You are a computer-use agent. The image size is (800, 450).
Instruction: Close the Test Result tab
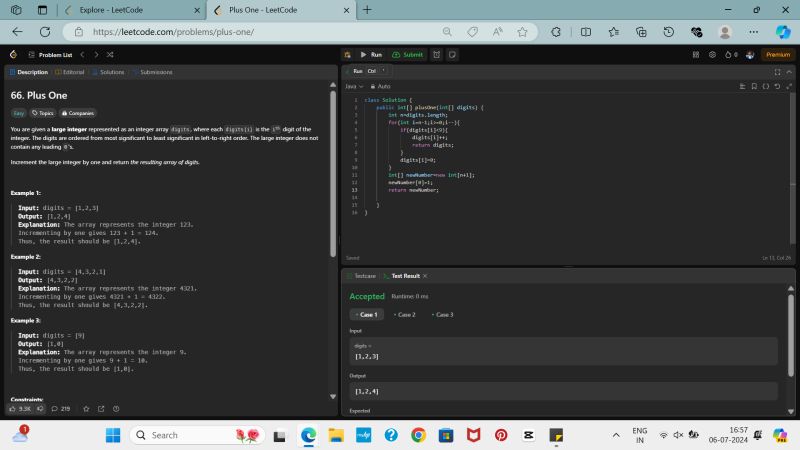425,276
